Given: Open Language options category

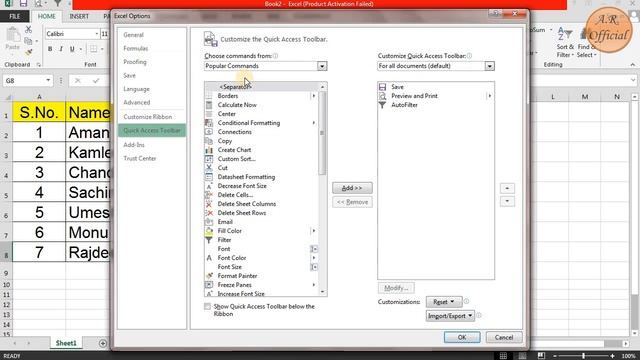Looking at the screenshot, I should coord(136,89).
